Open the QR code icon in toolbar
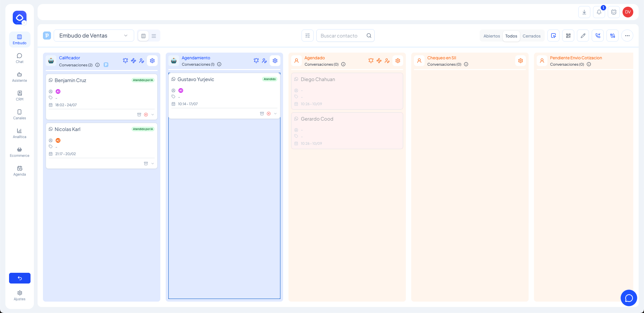 pyautogui.click(x=568, y=36)
